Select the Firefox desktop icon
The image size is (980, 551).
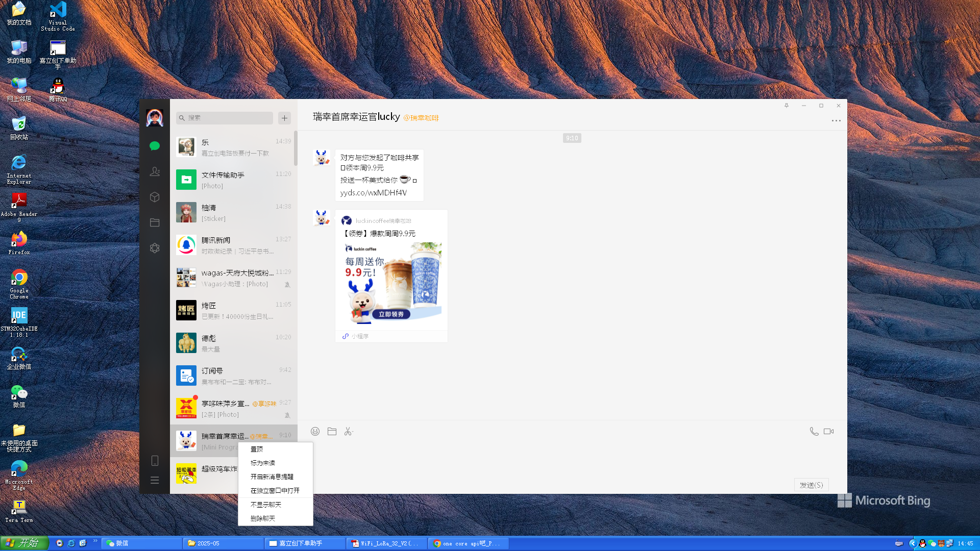pyautogui.click(x=19, y=243)
